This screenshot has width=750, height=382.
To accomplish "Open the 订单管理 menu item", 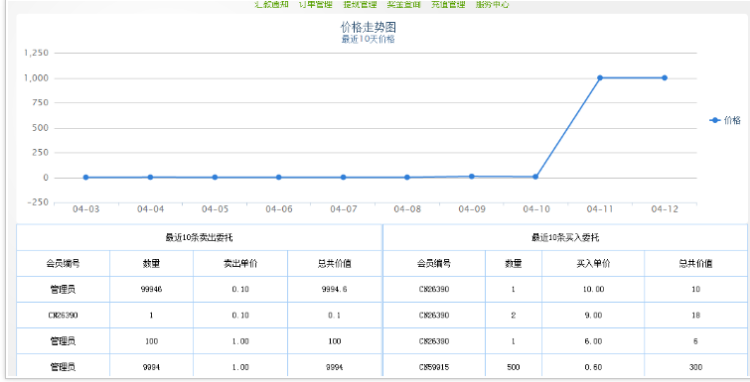I will [316, 4].
